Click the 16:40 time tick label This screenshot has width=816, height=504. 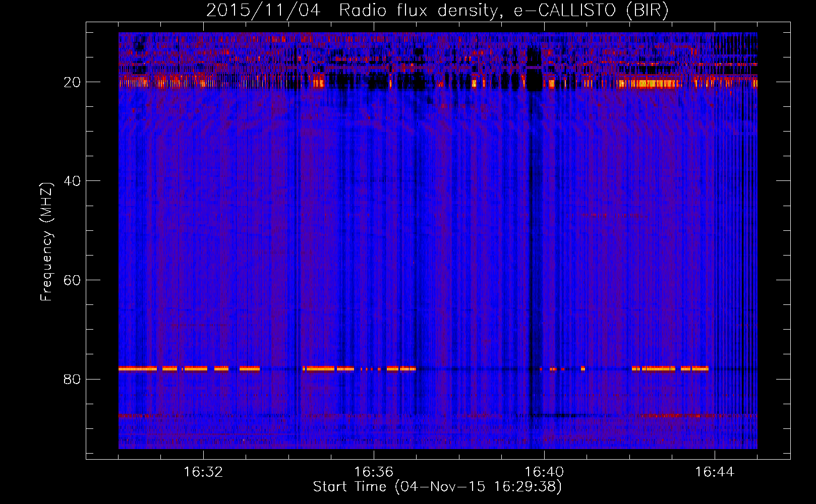pyautogui.click(x=544, y=472)
